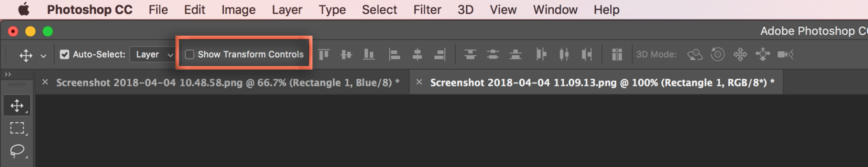Select the Move tool in the toolbox

(x=17, y=106)
